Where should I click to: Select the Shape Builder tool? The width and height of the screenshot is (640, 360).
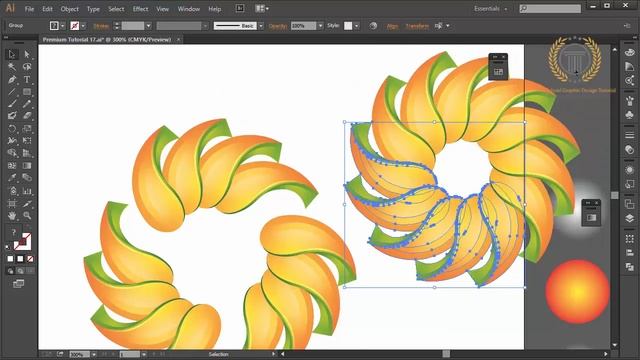[x=12, y=153]
